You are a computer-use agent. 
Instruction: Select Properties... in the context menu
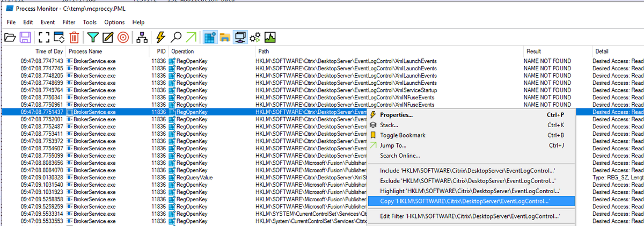471,115
